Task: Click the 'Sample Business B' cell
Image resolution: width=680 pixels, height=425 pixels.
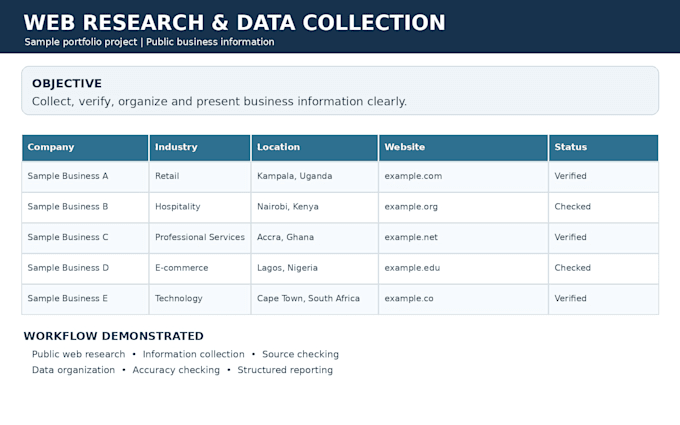Action: coord(85,207)
